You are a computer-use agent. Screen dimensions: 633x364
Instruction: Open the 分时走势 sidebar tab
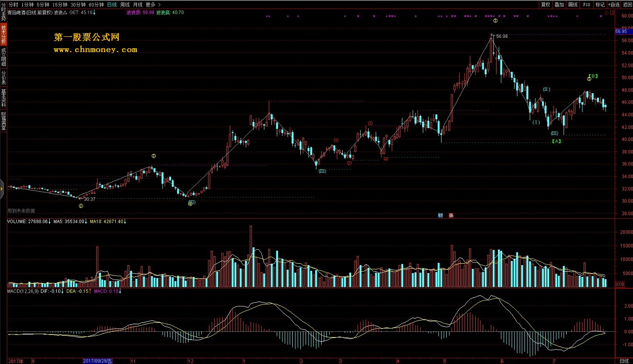point(3,11)
